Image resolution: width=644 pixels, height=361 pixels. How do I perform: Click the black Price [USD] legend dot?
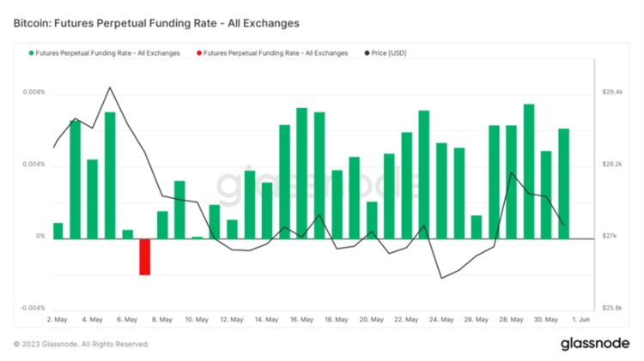(x=368, y=53)
